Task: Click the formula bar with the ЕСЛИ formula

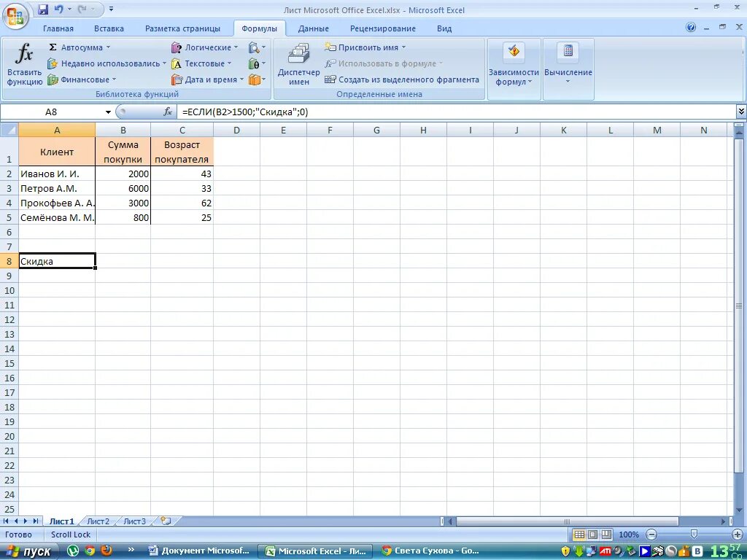Action: 457,112
